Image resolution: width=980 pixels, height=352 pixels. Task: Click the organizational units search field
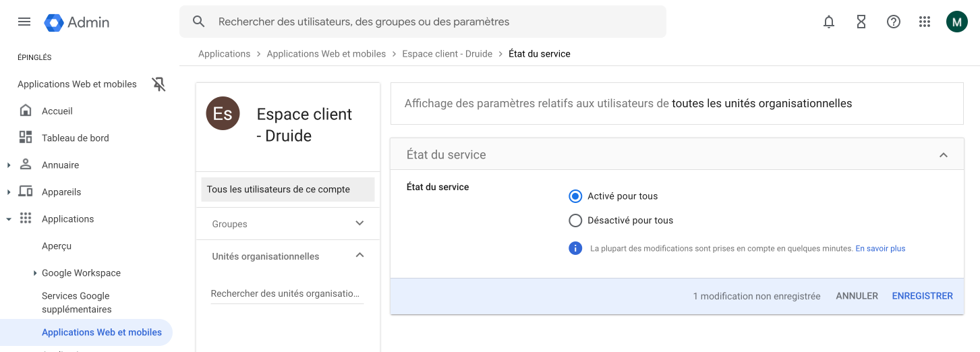tap(286, 294)
